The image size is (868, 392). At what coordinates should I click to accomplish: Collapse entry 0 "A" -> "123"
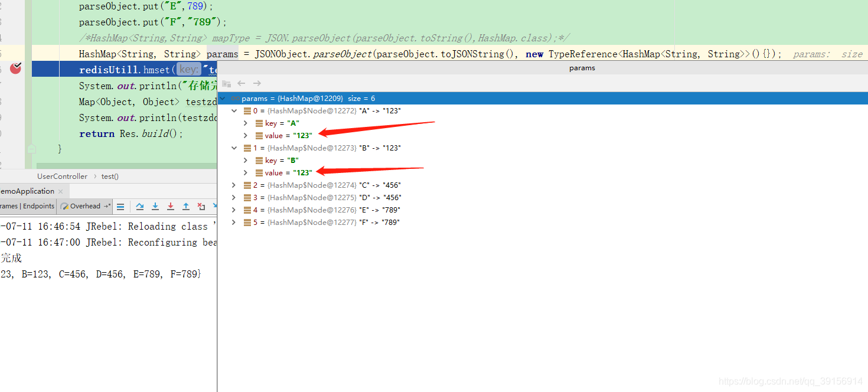tap(234, 111)
